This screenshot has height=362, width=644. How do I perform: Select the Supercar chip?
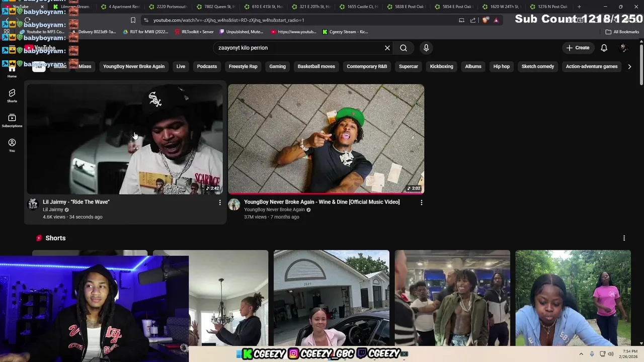coord(409,66)
